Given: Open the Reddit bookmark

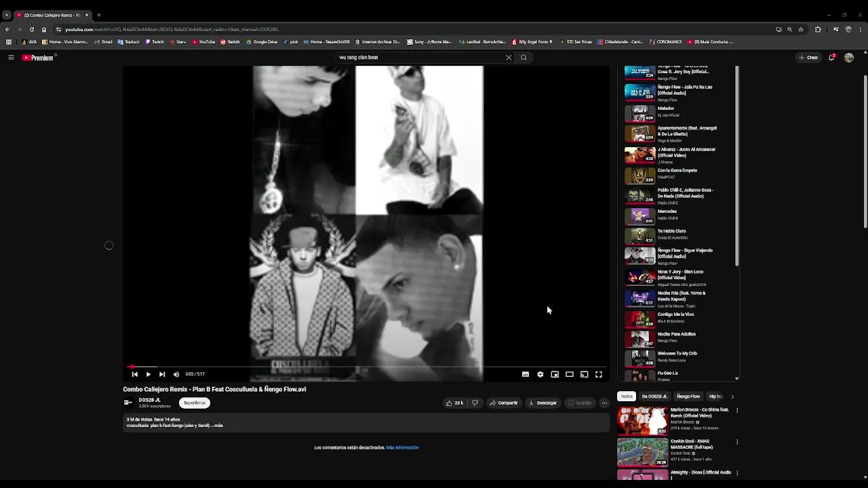Looking at the screenshot, I should 230,42.
